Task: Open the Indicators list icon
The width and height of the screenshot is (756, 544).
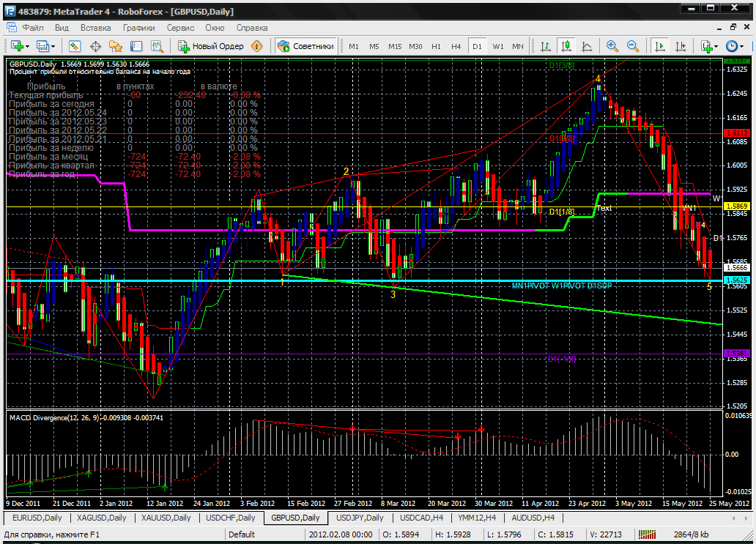Action: coord(707,46)
